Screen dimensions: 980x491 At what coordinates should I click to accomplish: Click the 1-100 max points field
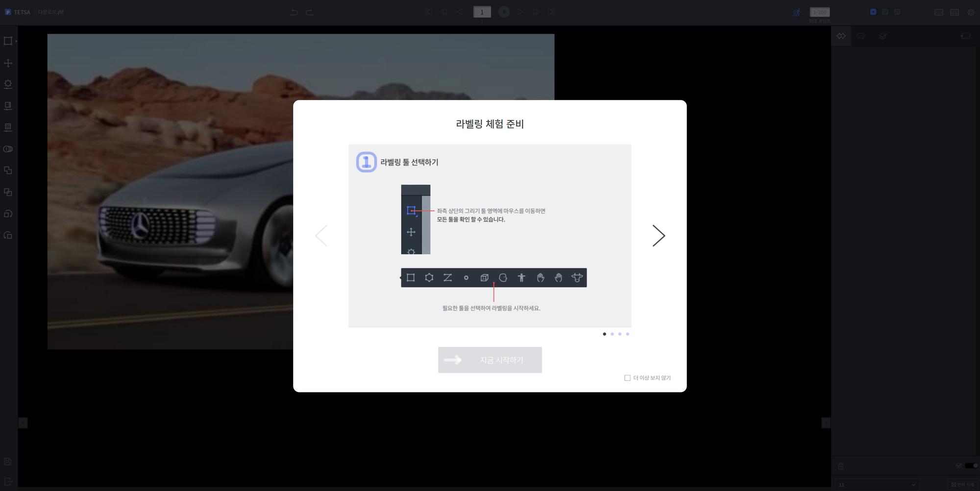click(x=820, y=12)
